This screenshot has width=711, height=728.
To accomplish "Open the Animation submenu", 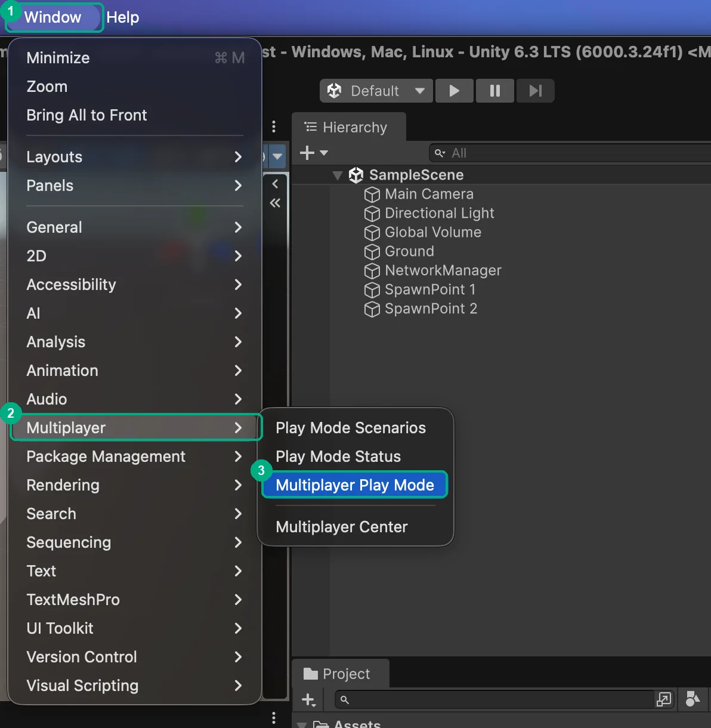I will pyautogui.click(x=135, y=371).
